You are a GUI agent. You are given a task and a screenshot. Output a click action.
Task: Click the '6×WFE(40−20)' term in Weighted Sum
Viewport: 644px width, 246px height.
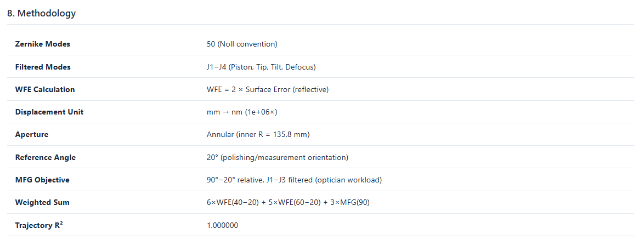pyautogui.click(x=231, y=203)
